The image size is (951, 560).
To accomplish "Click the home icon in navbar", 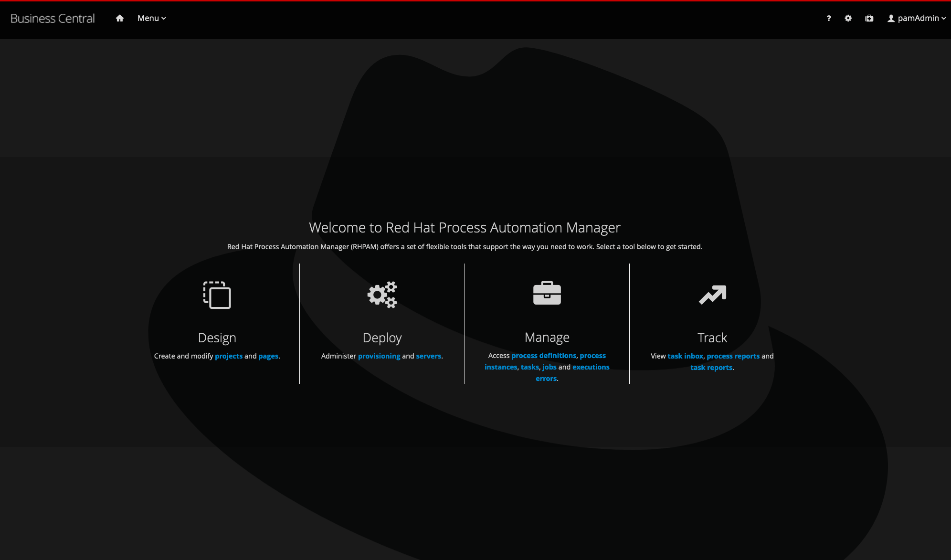I will click(120, 18).
